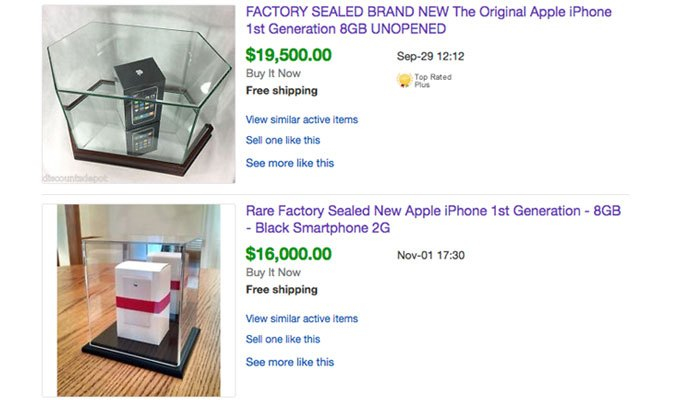
Task: Click the $19,500.00 price
Action: 289,54
